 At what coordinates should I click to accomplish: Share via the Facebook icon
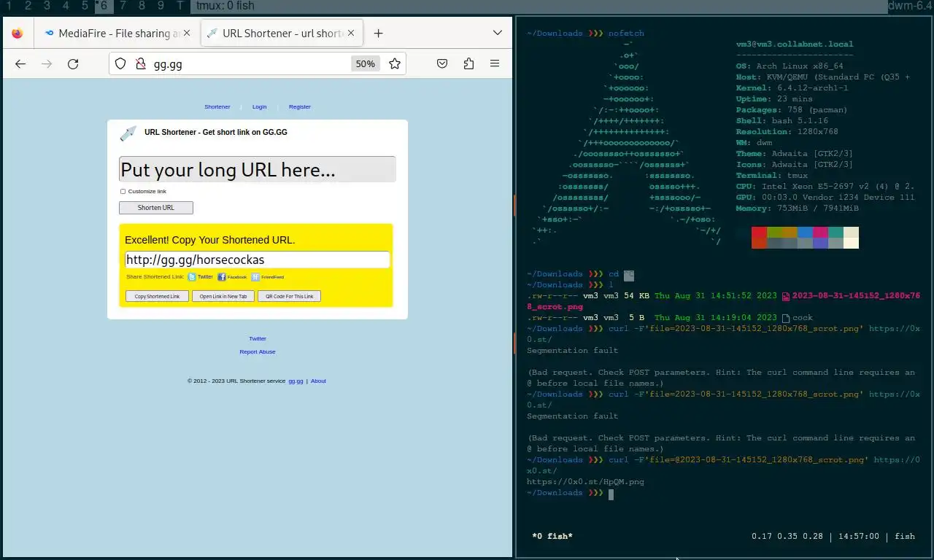coord(222,277)
